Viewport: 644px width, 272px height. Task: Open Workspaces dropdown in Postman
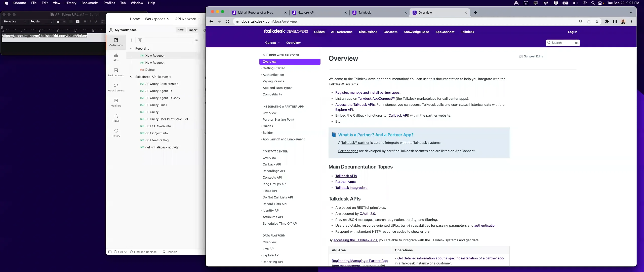(157, 19)
